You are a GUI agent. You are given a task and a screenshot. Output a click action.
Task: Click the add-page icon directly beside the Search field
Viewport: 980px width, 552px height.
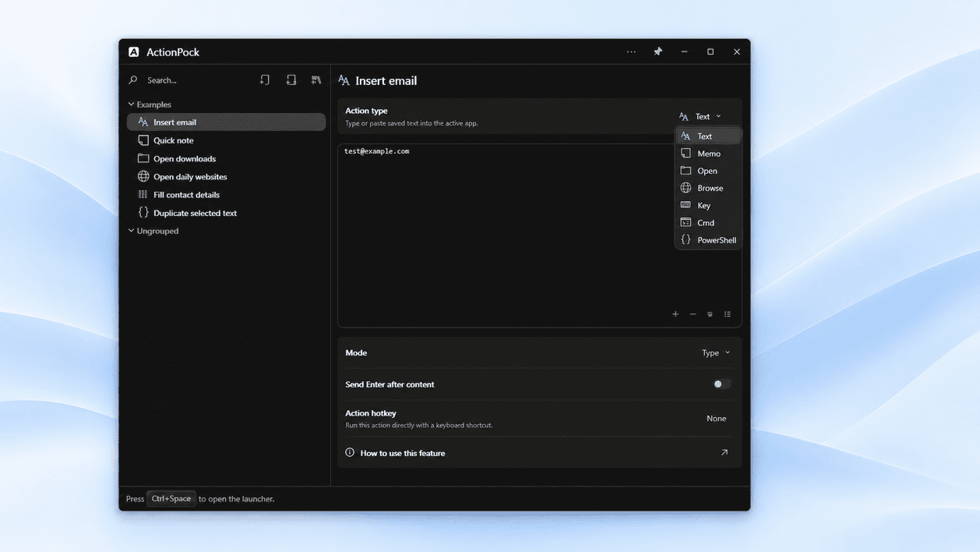(x=265, y=80)
